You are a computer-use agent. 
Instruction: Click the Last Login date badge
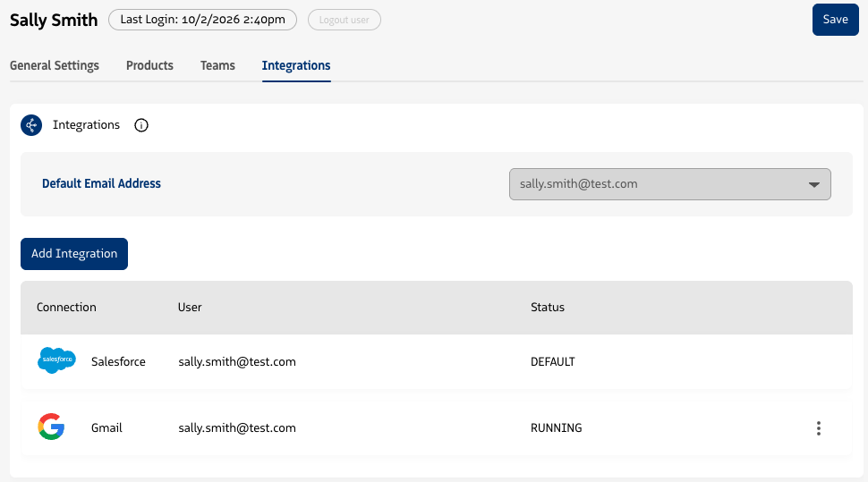[202, 20]
